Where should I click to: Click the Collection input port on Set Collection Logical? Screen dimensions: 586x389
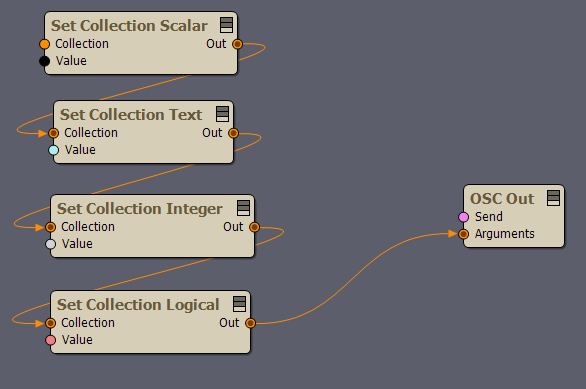[50, 323]
